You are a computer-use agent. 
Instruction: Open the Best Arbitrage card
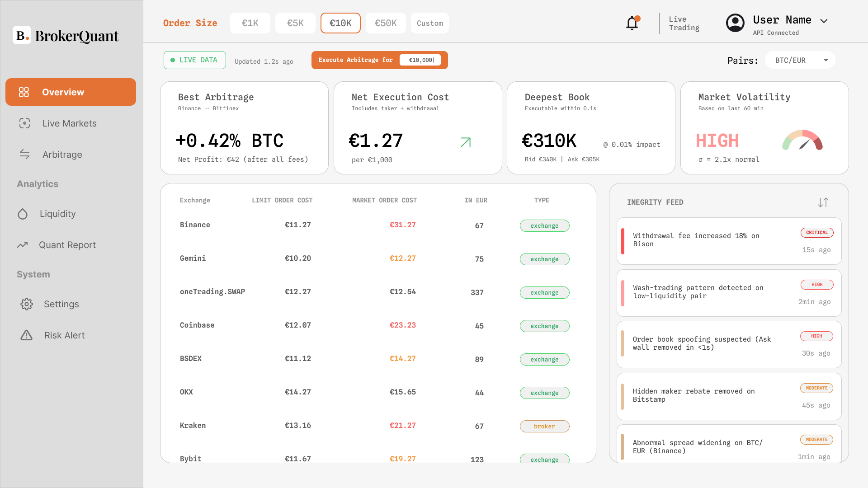(244, 128)
